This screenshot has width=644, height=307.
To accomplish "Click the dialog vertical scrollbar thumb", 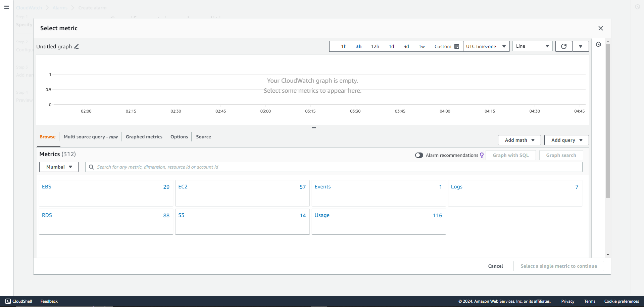I will click(608, 121).
